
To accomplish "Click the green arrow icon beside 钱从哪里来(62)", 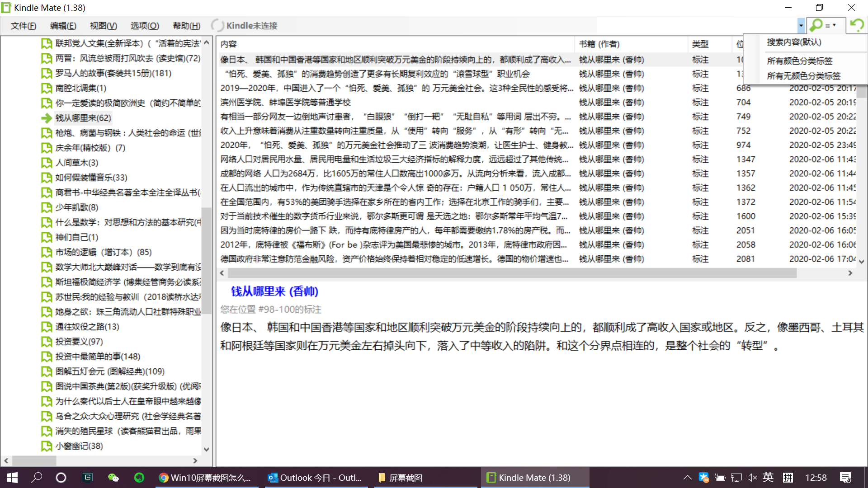I will tap(46, 118).
